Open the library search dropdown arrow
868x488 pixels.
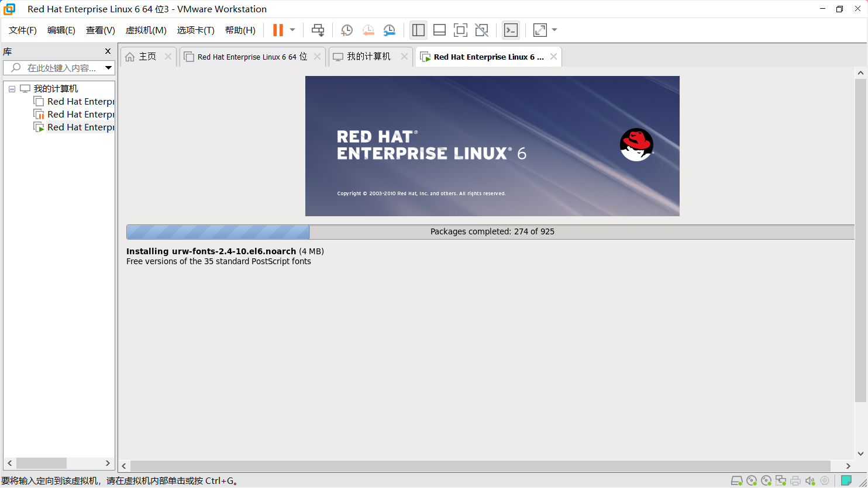(x=108, y=68)
